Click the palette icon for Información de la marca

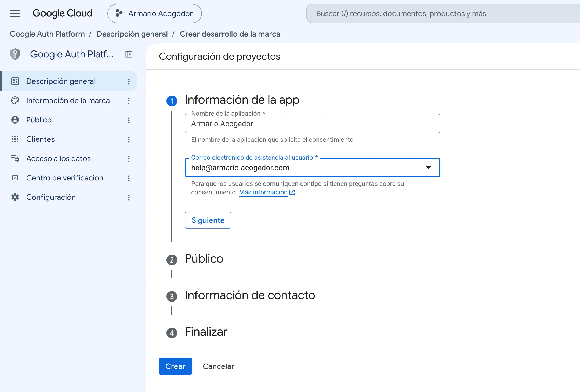tap(15, 100)
